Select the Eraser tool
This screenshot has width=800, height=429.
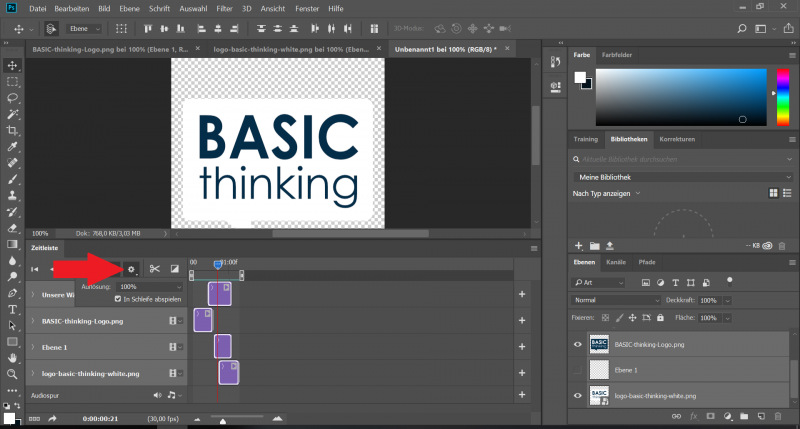click(12, 228)
